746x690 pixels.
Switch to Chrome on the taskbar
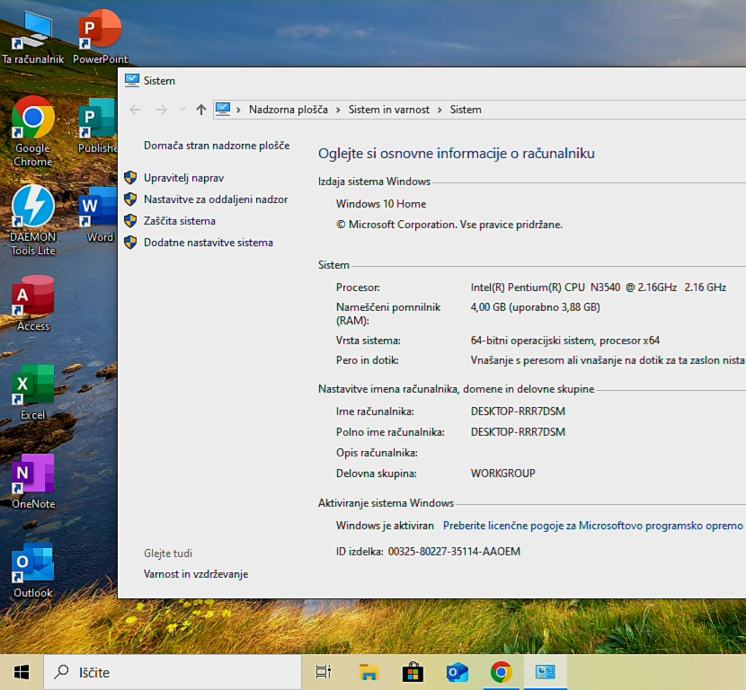pyautogui.click(x=501, y=672)
